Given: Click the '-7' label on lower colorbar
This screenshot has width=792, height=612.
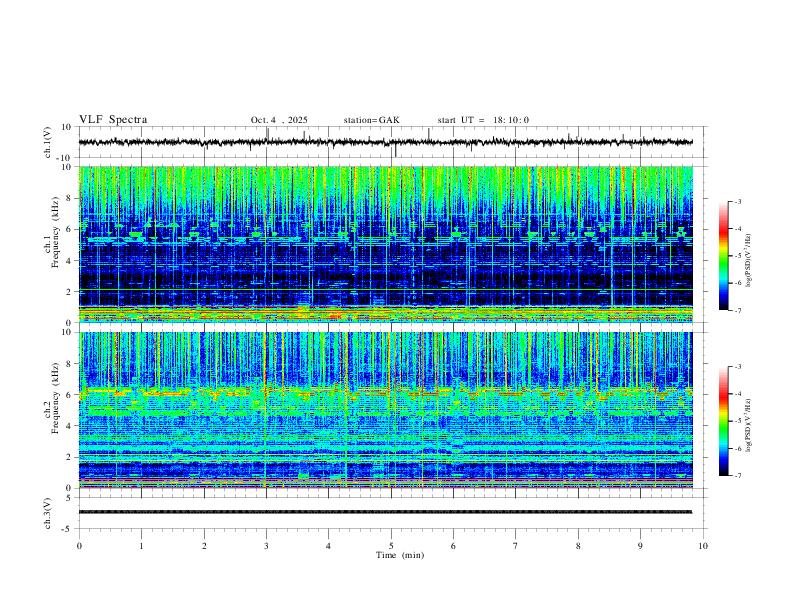Looking at the screenshot, I should tap(737, 476).
